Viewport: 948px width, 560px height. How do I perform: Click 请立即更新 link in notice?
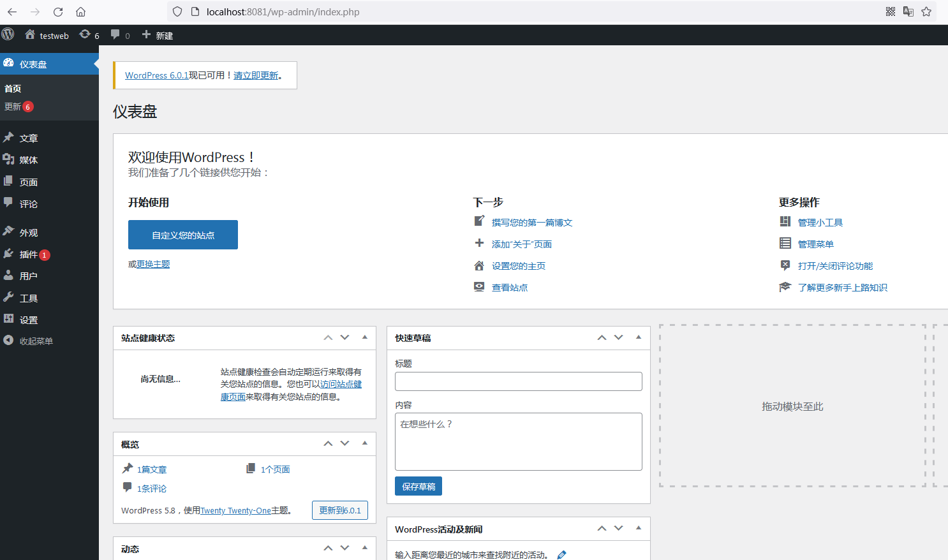(x=256, y=75)
